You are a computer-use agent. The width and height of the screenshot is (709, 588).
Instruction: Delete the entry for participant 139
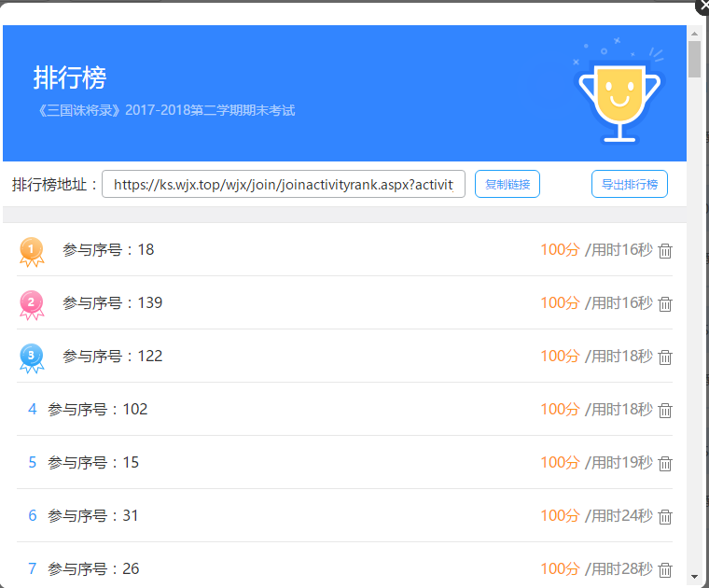point(664,304)
